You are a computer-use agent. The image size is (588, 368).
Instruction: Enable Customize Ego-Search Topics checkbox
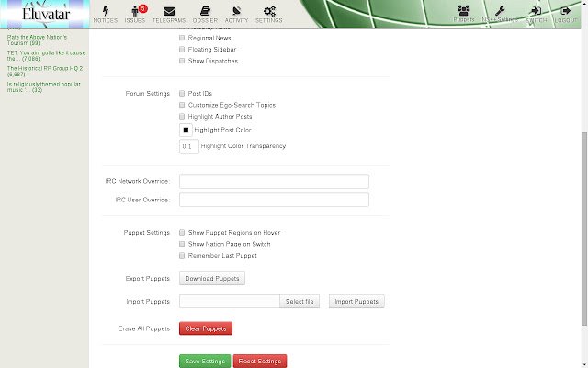pyautogui.click(x=182, y=105)
